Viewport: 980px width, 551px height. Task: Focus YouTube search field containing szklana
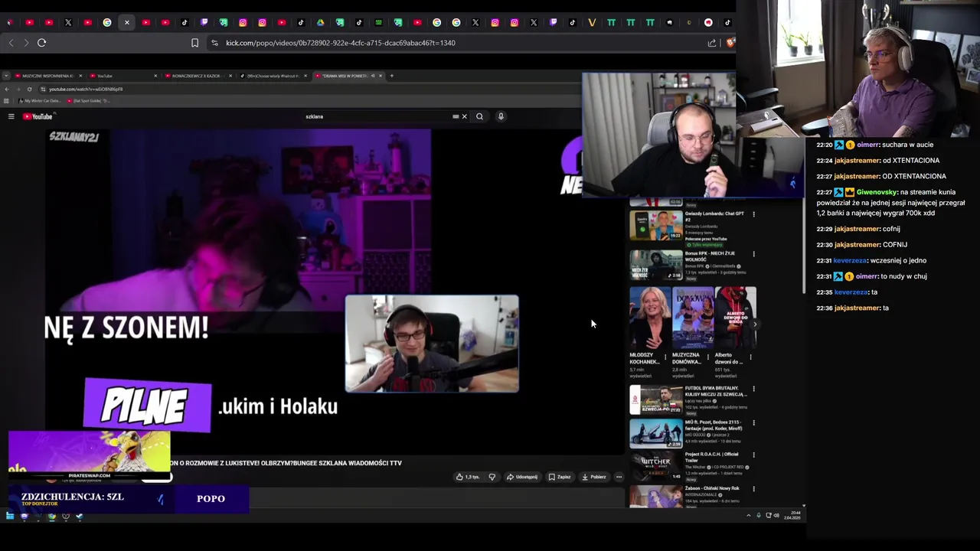click(x=375, y=116)
